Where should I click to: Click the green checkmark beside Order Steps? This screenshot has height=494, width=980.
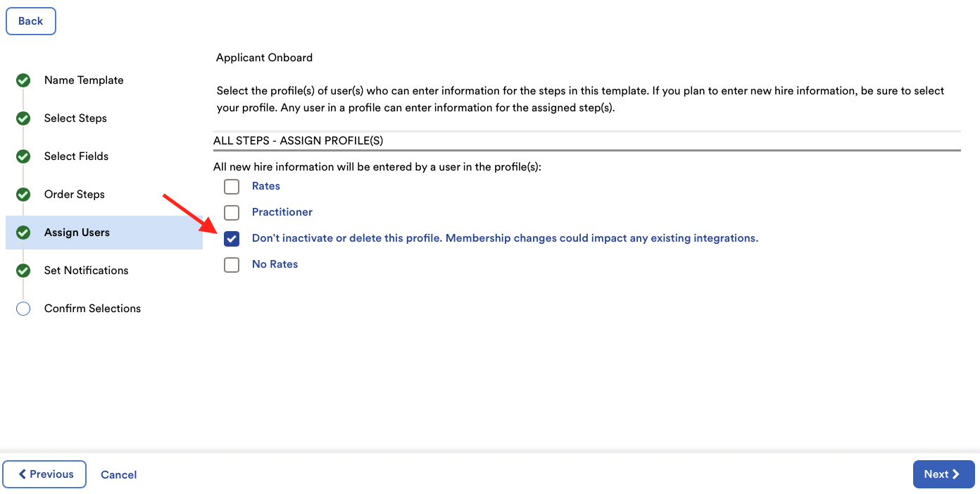click(x=23, y=194)
